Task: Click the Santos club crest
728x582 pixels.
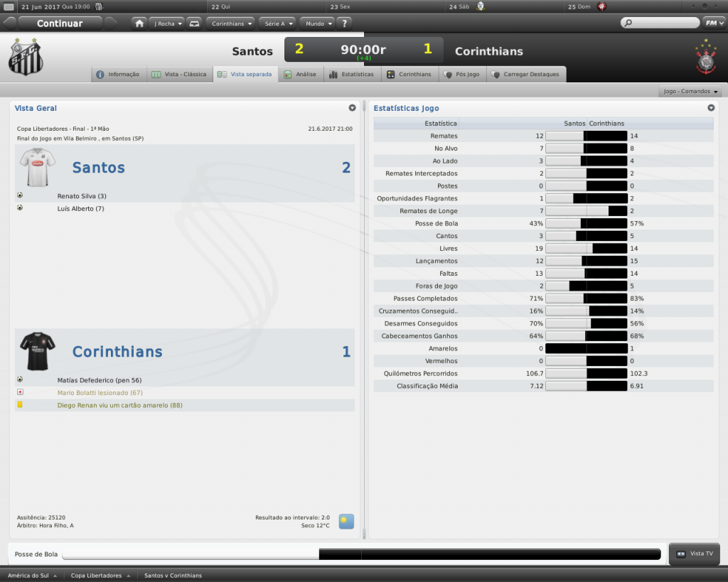Action: click(26, 56)
